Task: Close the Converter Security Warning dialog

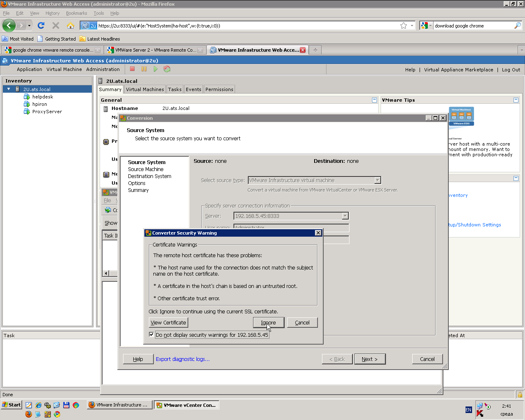Action: pyautogui.click(x=318, y=233)
